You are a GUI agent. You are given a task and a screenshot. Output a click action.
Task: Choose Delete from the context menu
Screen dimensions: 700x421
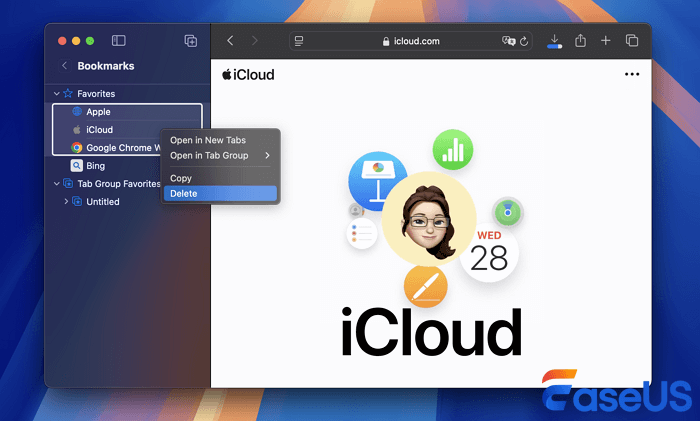[184, 193]
